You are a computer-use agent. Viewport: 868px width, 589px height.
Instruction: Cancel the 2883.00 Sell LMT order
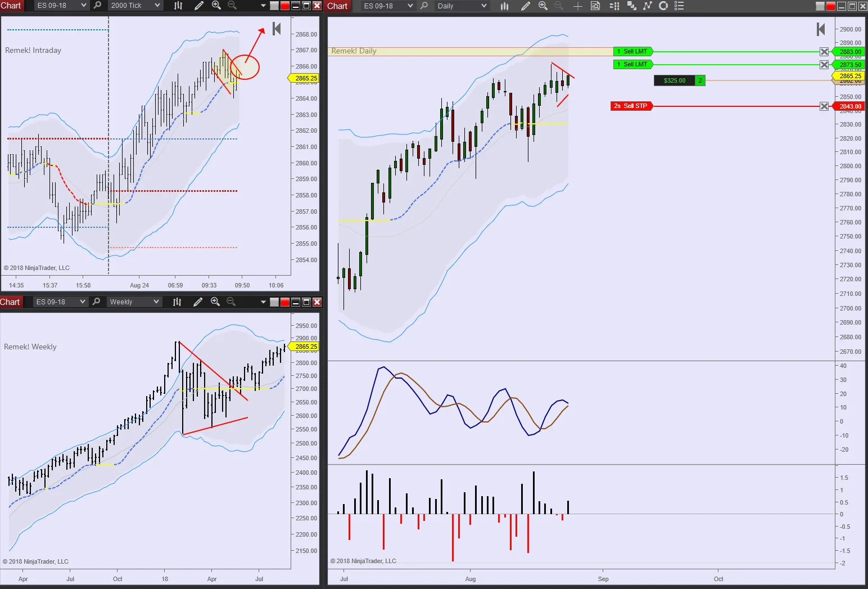pyautogui.click(x=824, y=52)
